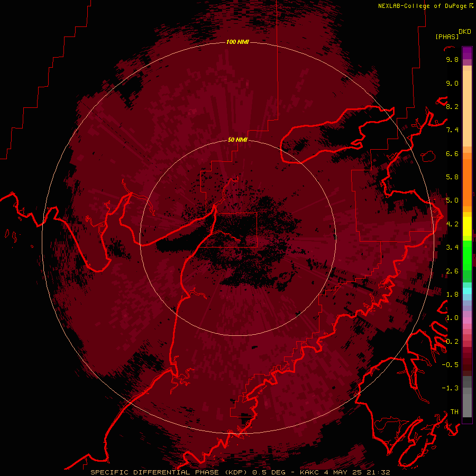Click the 8.2 scale value
476x476 pixels.
(452, 106)
